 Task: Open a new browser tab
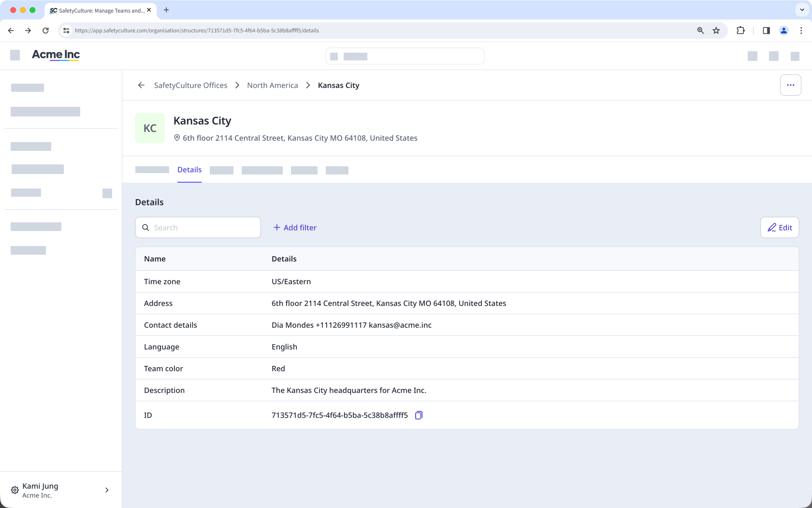pyautogui.click(x=166, y=10)
